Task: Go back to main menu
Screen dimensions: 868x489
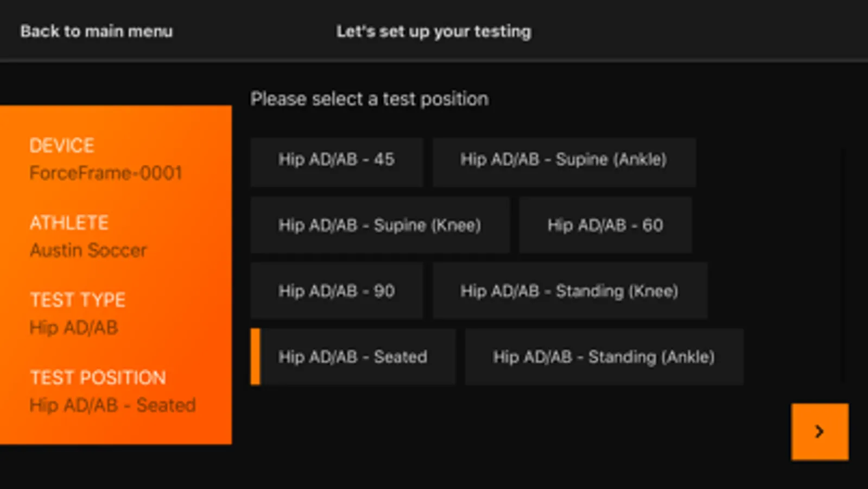Action: [97, 32]
